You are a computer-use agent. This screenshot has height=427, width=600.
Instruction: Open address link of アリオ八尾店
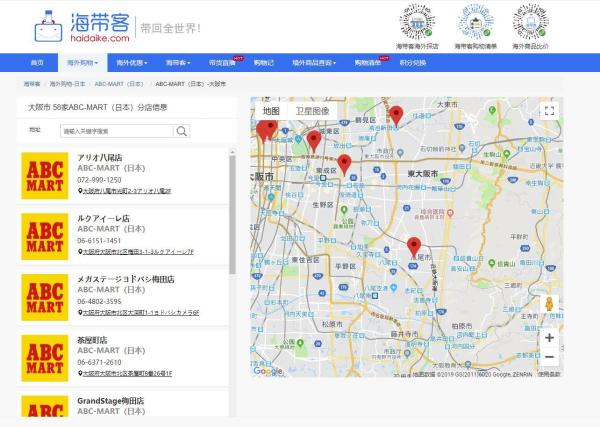tap(127, 191)
